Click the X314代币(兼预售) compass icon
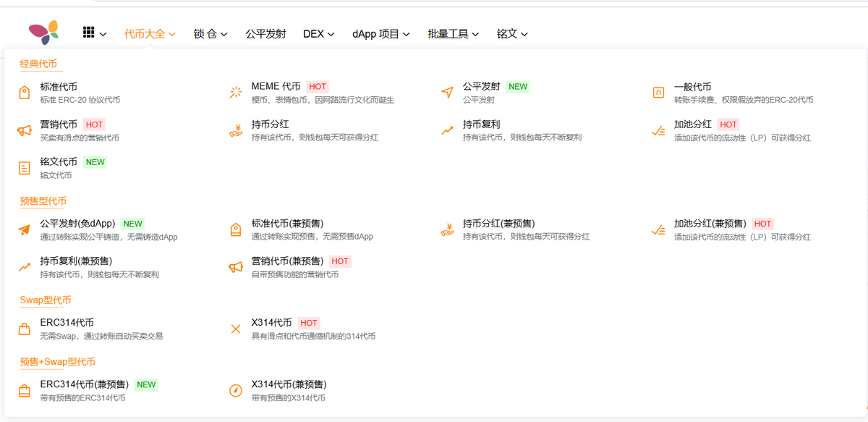 tap(235, 391)
